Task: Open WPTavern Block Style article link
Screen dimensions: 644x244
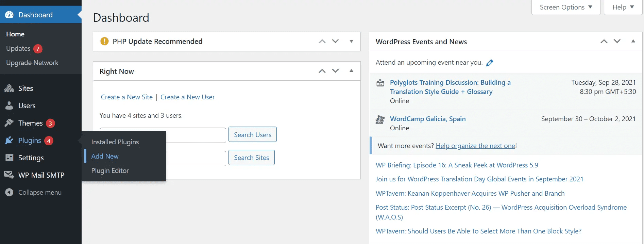Action: tap(478, 231)
